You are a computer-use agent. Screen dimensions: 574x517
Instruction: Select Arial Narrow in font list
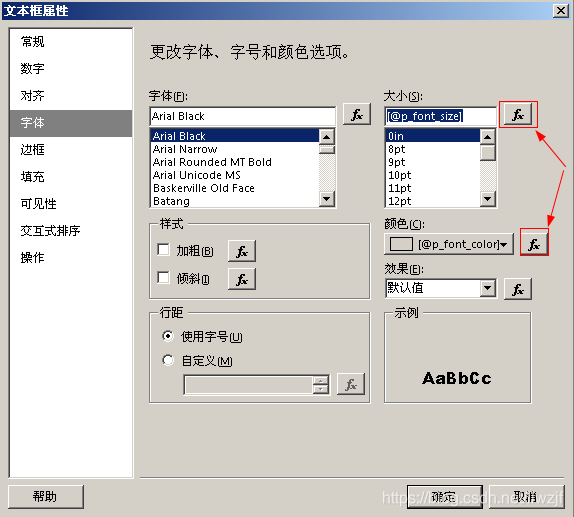pyautogui.click(x=235, y=149)
